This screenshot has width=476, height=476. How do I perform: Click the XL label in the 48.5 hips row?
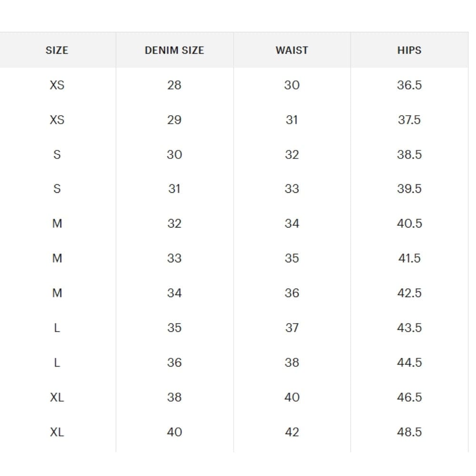click(x=57, y=432)
